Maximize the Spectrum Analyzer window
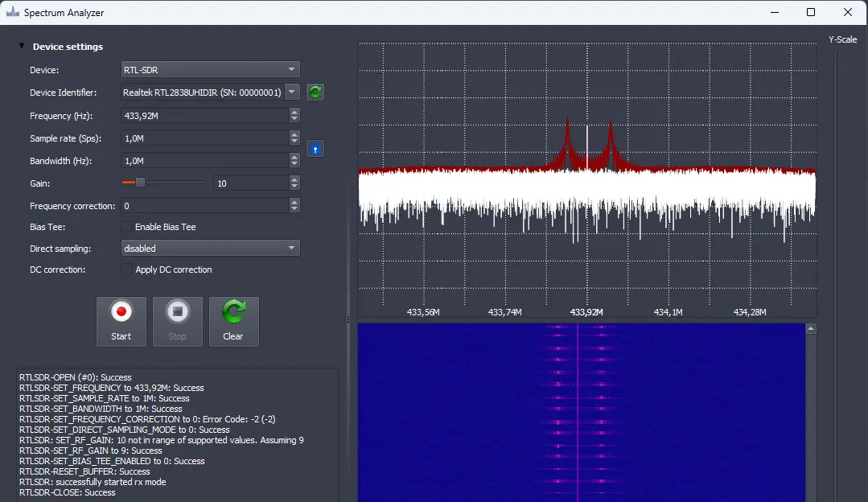The height and width of the screenshot is (502, 868). pyautogui.click(x=811, y=13)
